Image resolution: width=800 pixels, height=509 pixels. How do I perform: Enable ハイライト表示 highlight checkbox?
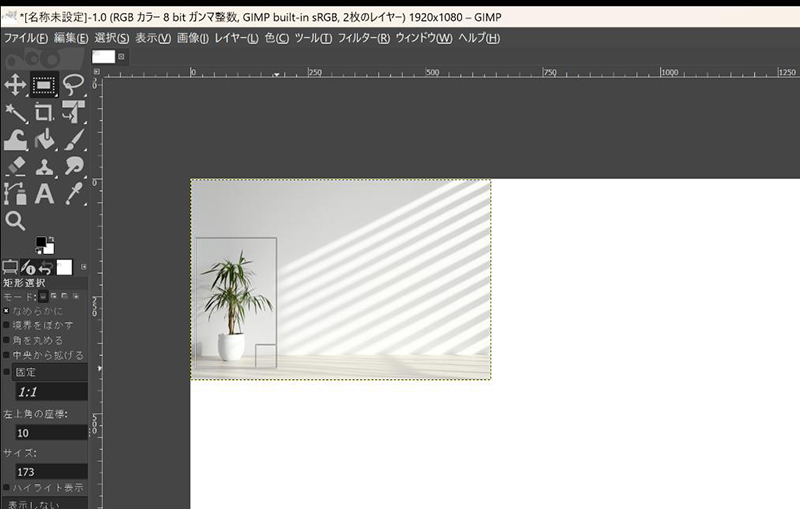(6, 488)
